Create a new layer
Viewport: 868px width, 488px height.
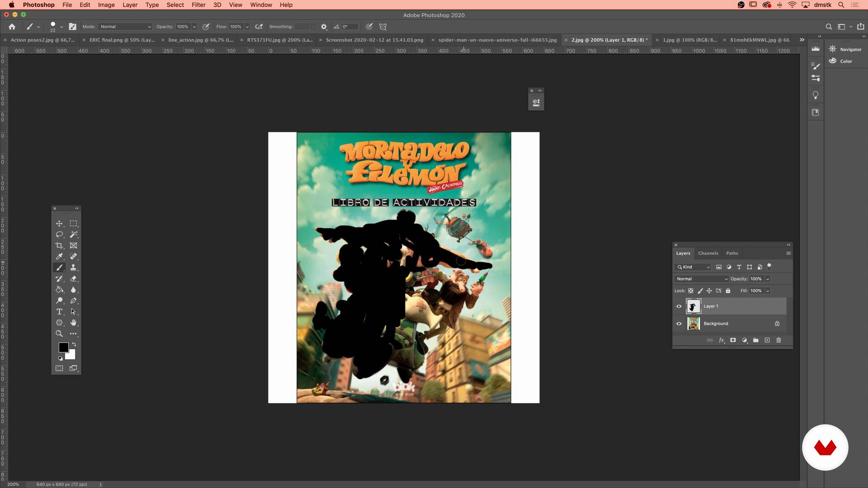click(767, 340)
